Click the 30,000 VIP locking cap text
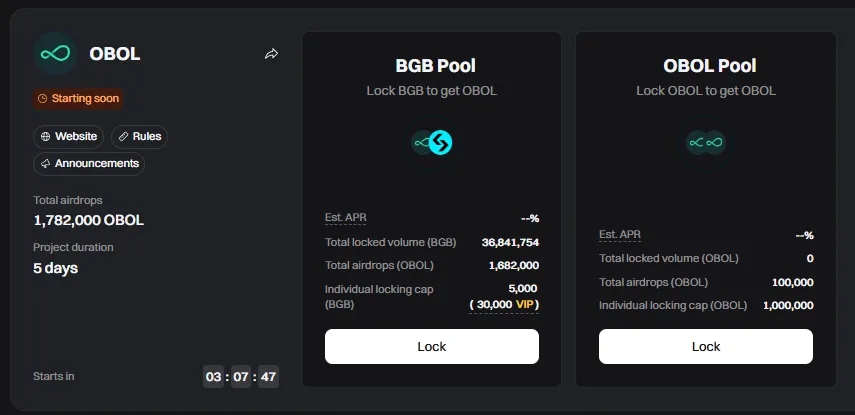The width and height of the screenshot is (855, 415). click(505, 304)
